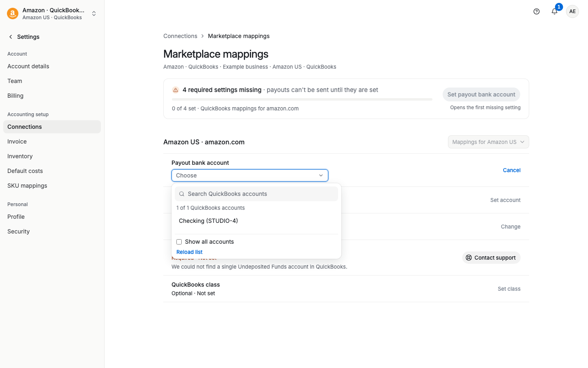Focus the Search QuickBooks accounts field
The image size is (588, 368).
click(x=256, y=194)
